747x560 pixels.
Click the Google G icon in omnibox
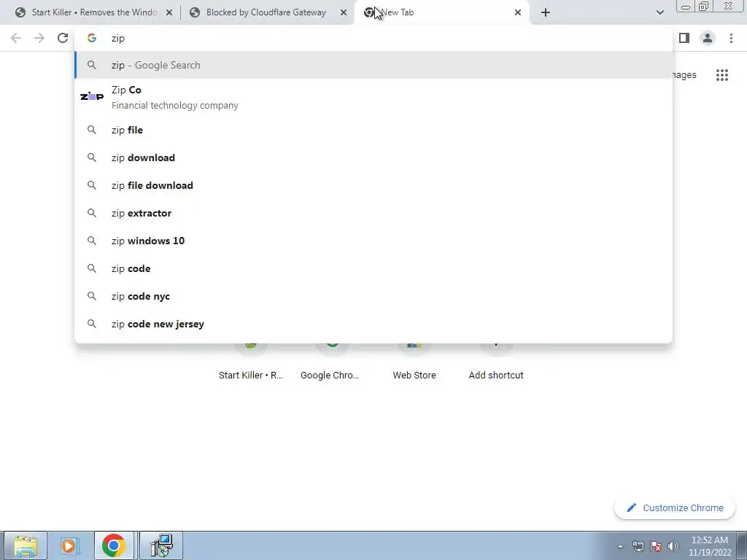[91, 38]
